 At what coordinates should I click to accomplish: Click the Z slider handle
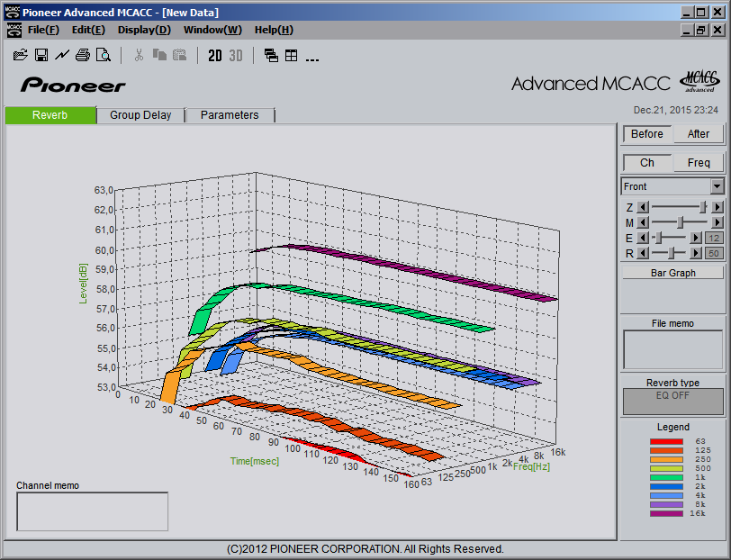[x=703, y=206]
